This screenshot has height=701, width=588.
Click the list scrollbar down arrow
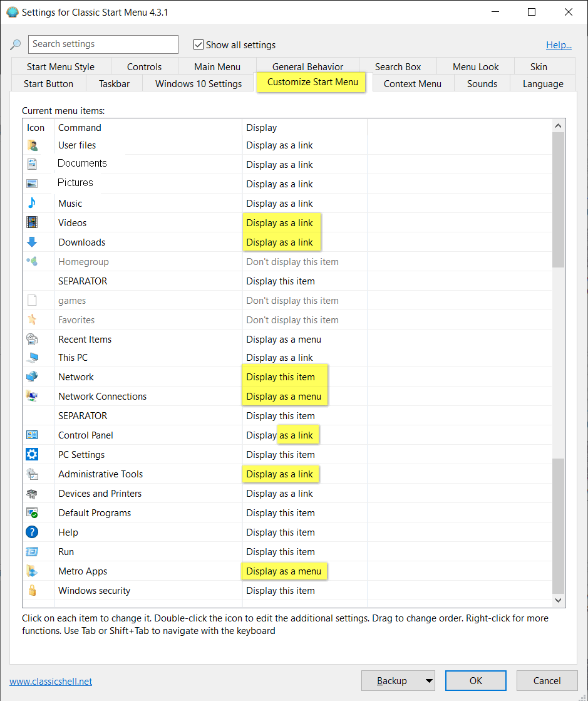pos(558,600)
